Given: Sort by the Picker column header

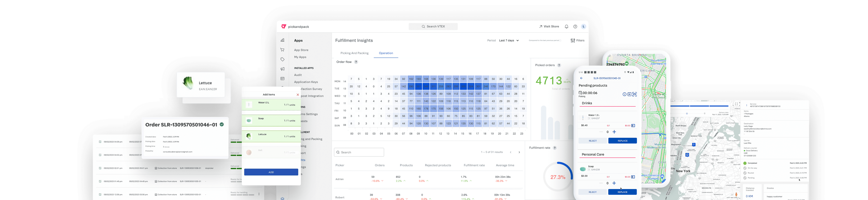Looking at the screenshot, I should [x=340, y=166].
